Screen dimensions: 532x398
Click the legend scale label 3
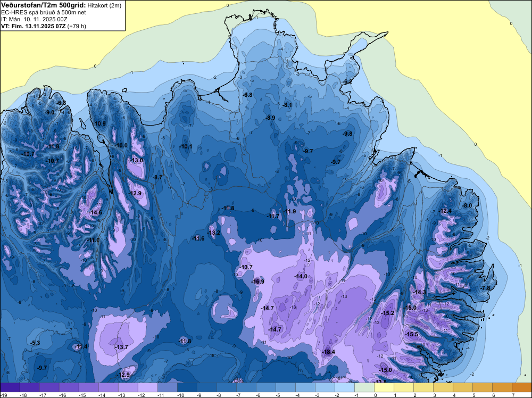[435, 395]
